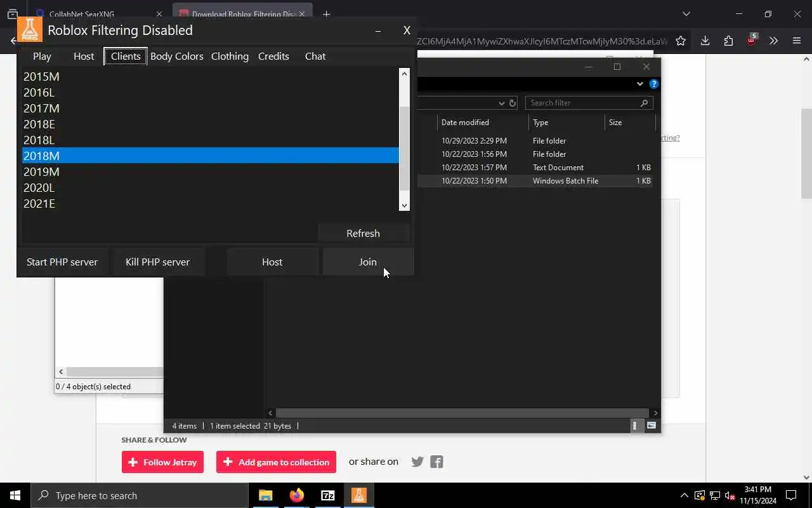This screenshot has height=508, width=812.
Task: Open the Chat tab
Action: coord(315,56)
